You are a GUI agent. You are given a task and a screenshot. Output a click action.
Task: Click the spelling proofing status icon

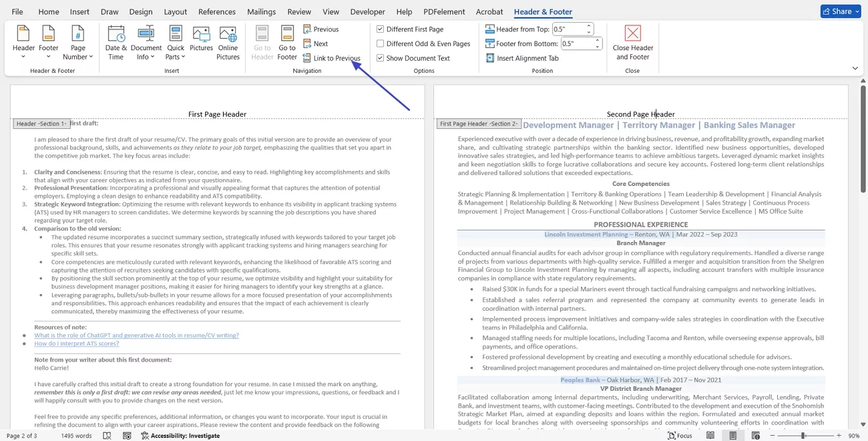[107, 436]
